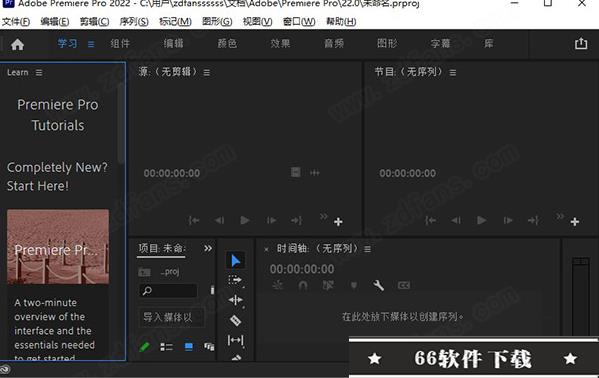Click Go to In in Source monitor
This screenshot has height=378, width=599.
coord(194,221)
